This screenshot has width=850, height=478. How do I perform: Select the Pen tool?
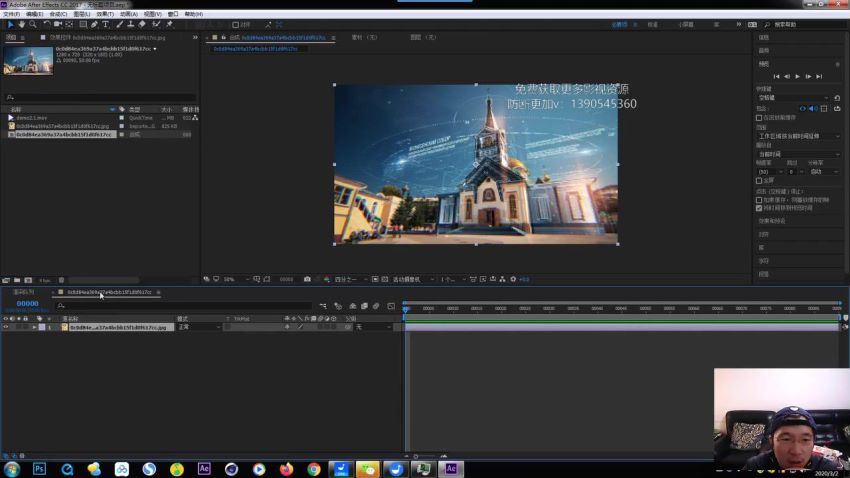94,24
